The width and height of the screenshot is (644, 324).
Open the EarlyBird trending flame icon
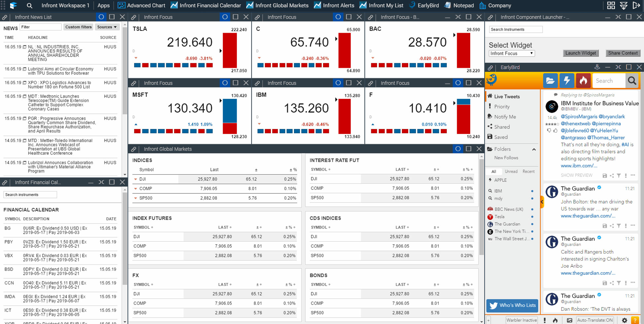[x=583, y=80]
